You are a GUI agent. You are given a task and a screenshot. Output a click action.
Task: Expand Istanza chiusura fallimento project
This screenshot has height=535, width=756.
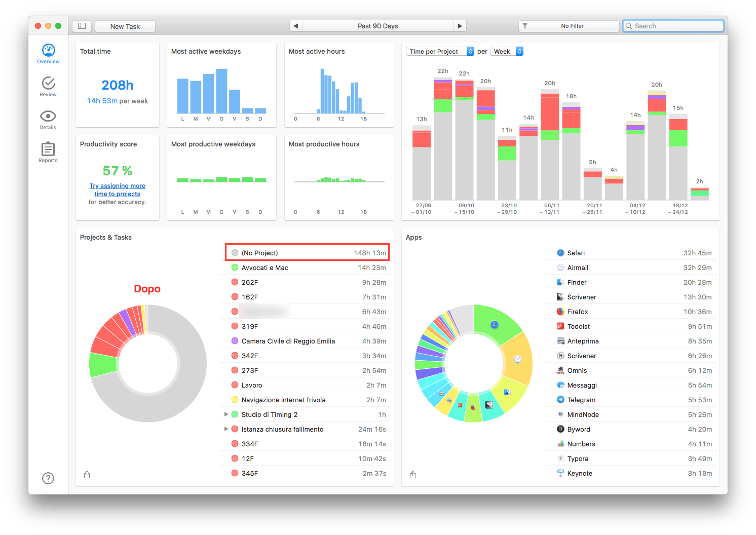226,429
